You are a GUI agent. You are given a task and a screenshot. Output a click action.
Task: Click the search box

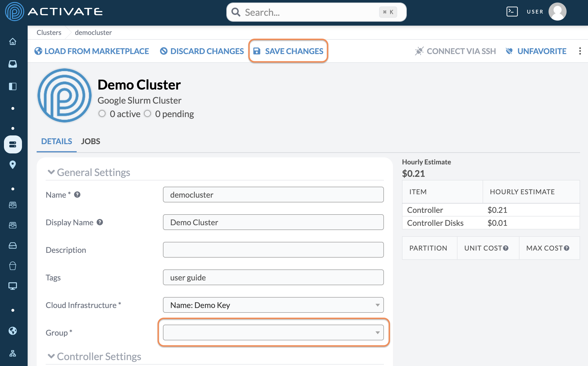click(x=316, y=12)
